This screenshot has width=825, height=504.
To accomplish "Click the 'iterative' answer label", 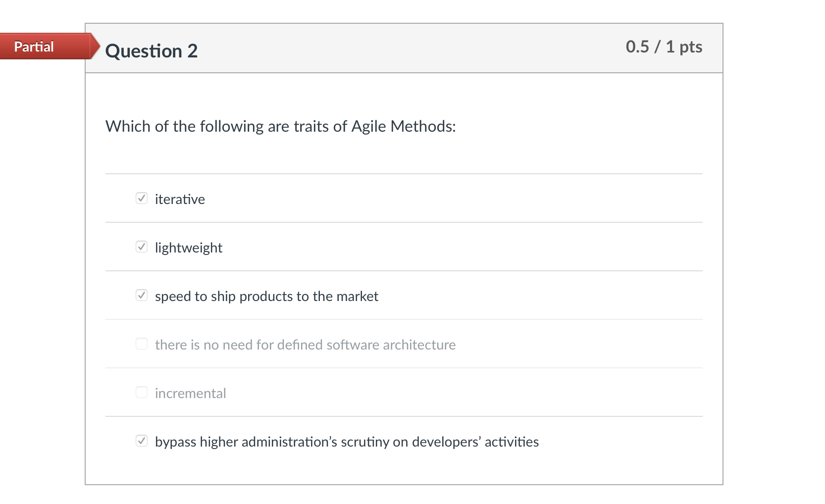I will click(x=180, y=199).
